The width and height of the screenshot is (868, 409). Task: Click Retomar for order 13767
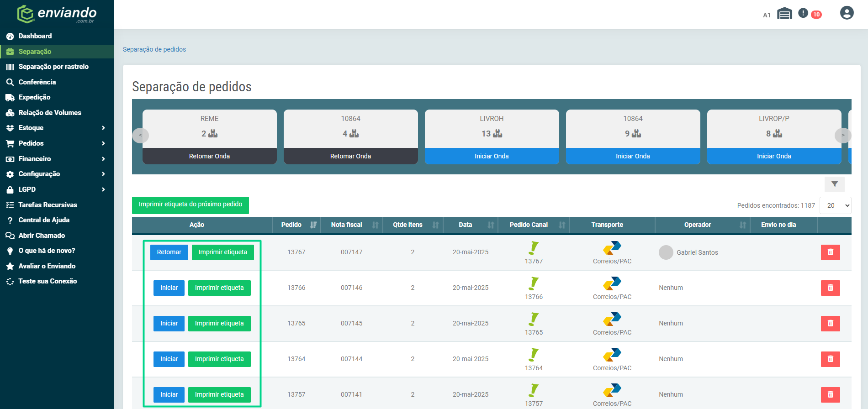[x=169, y=252]
